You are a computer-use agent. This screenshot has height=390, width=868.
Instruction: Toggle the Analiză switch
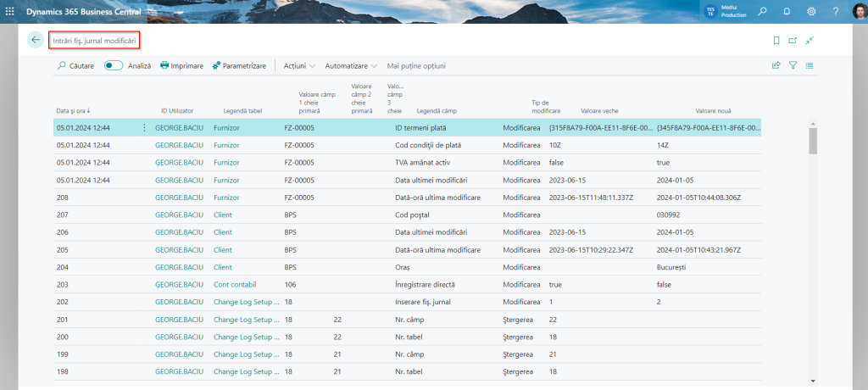[114, 65]
